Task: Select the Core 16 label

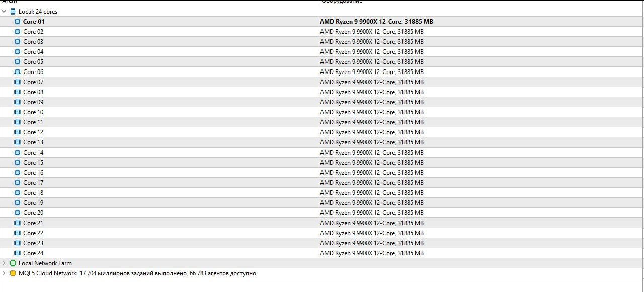Action: click(x=33, y=172)
